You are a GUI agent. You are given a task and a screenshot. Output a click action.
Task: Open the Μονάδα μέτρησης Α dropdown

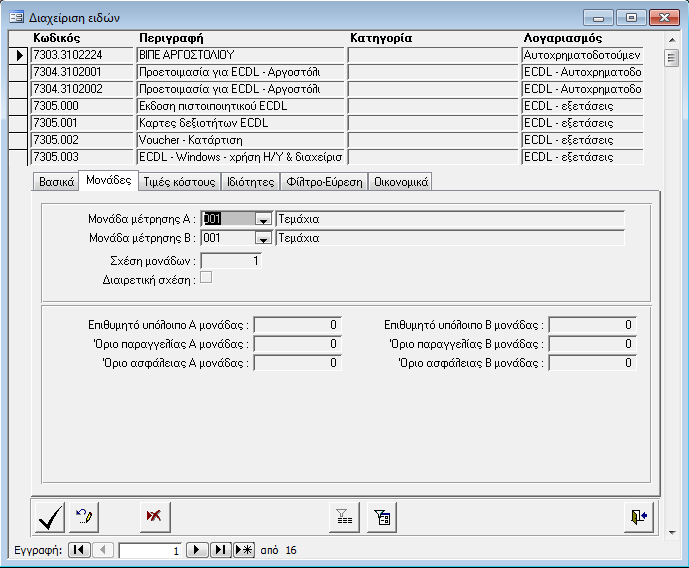coord(263,220)
